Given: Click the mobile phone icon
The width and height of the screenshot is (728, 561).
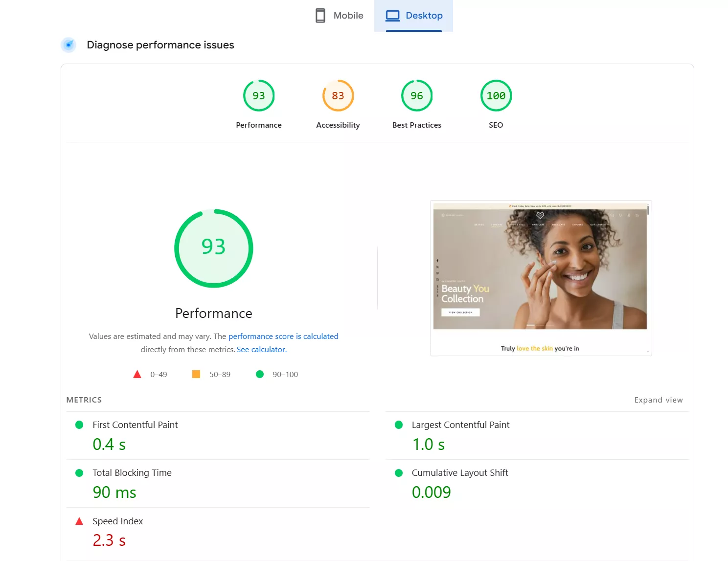Looking at the screenshot, I should tap(320, 16).
